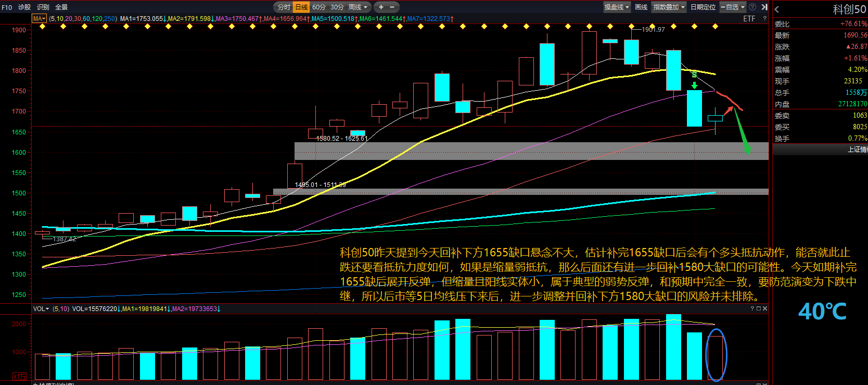Go back using quote panel left chevron
The image size is (868, 385).
(777, 9)
